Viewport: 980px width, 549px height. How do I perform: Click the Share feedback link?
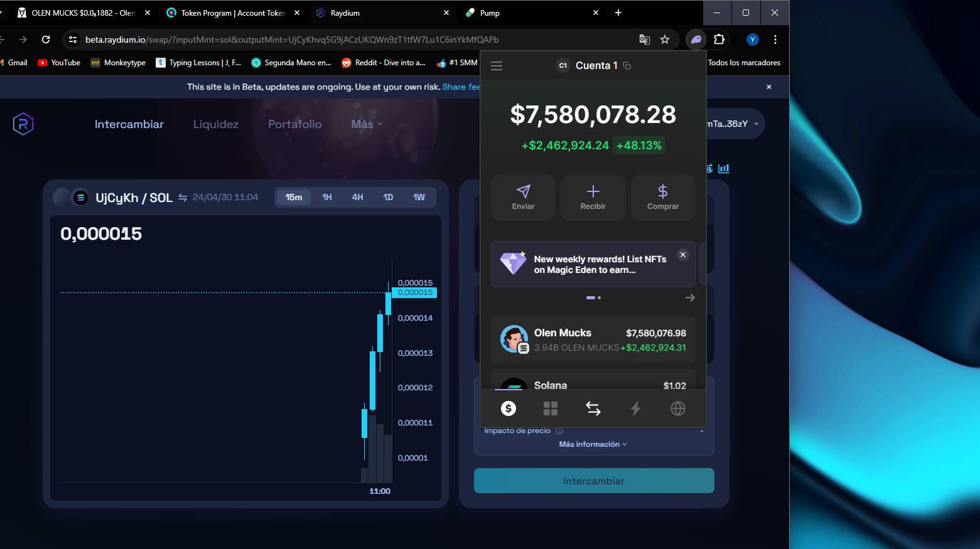(461, 87)
